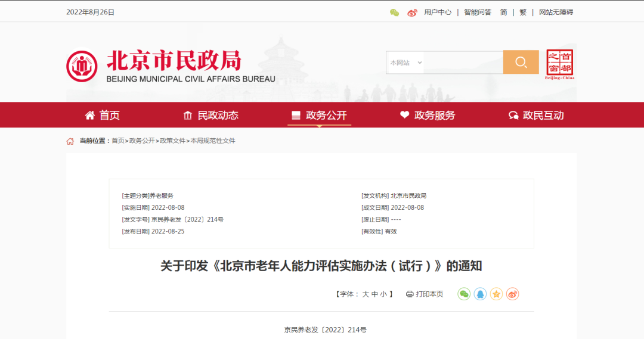Share article via green WeChat circle icon

pyautogui.click(x=464, y=294)
